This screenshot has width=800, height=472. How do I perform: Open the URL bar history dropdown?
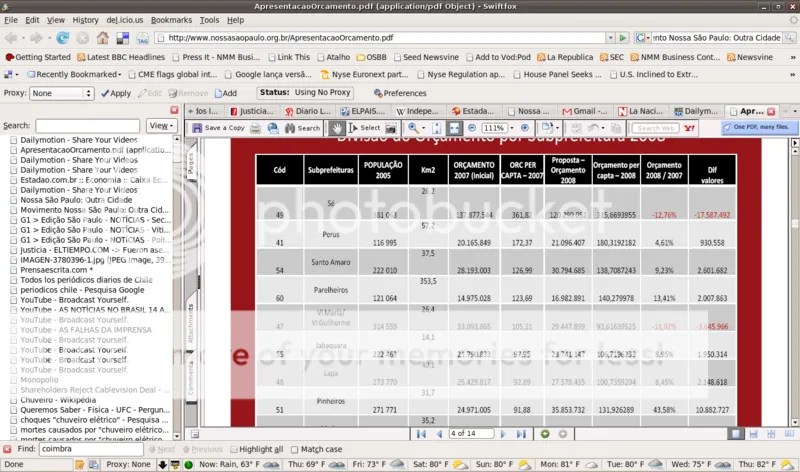(610, 38)
